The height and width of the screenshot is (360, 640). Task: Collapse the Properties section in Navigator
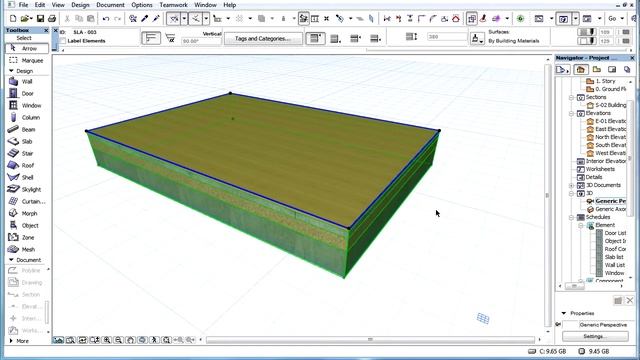pyautogui.click(x=564, y=313)
